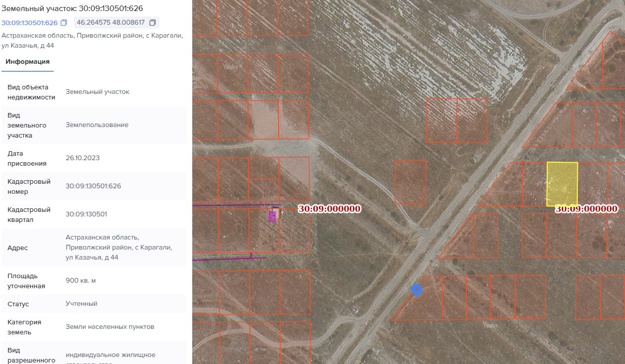Click the right 30:09:000000 map label

[586, 209]
